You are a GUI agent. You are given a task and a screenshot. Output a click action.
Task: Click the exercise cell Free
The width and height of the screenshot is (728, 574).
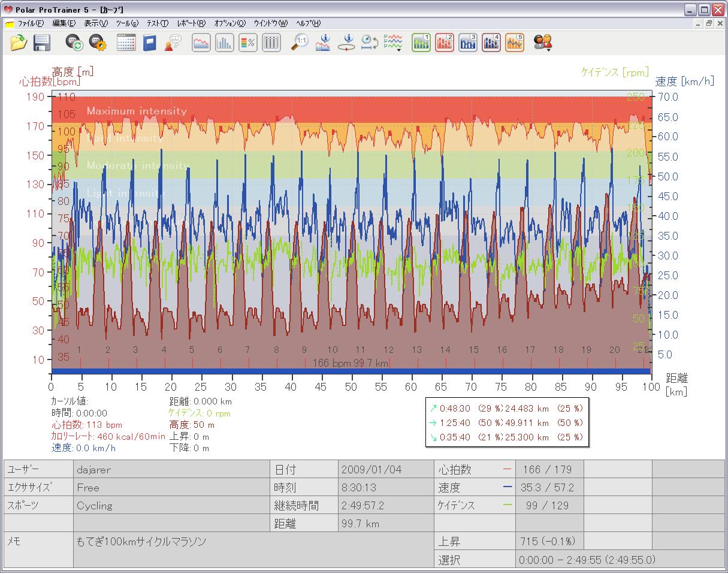pos(171,488)
